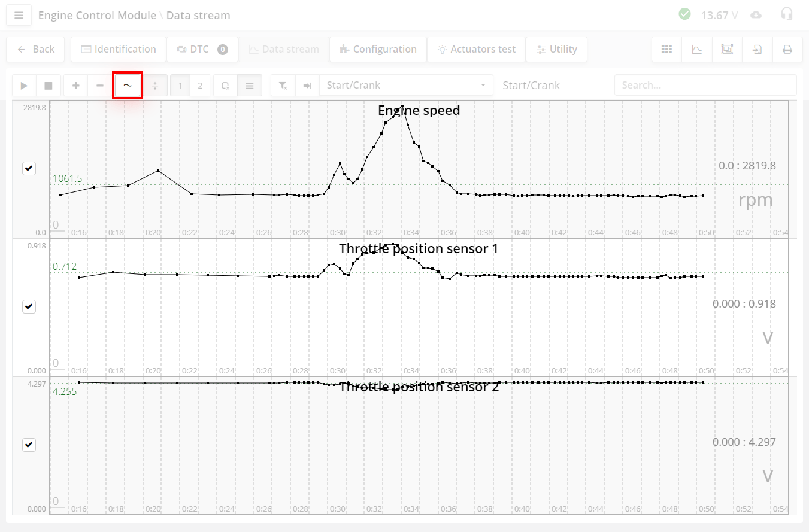This screenshot has width=809, height=532.
Task: Click the Search input field
Action: pyautogui.click(x=705, y=86)
